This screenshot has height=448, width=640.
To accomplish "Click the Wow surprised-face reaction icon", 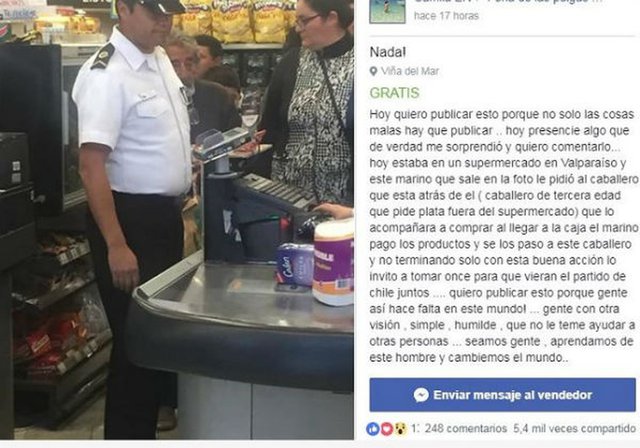I will click(401, 428).
